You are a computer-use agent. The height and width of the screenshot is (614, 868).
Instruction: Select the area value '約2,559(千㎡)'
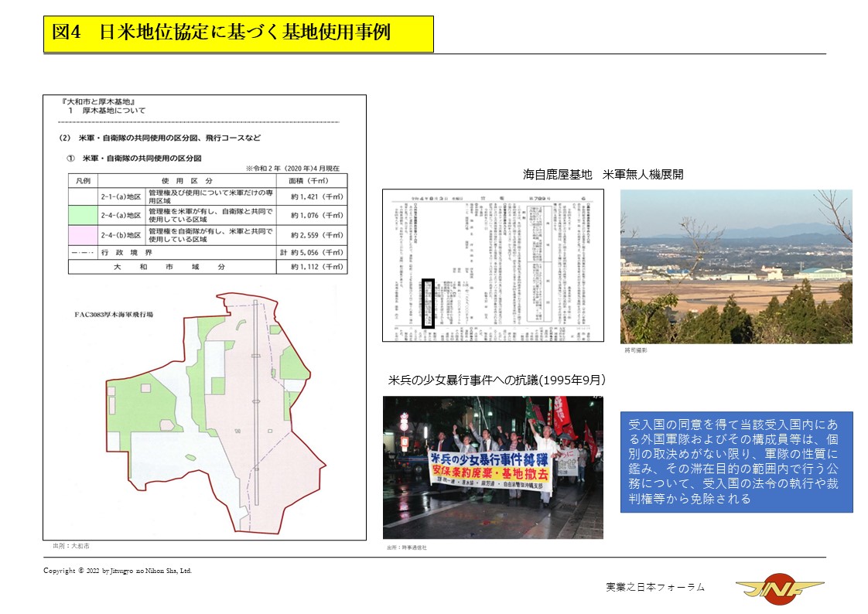point(317,235)
